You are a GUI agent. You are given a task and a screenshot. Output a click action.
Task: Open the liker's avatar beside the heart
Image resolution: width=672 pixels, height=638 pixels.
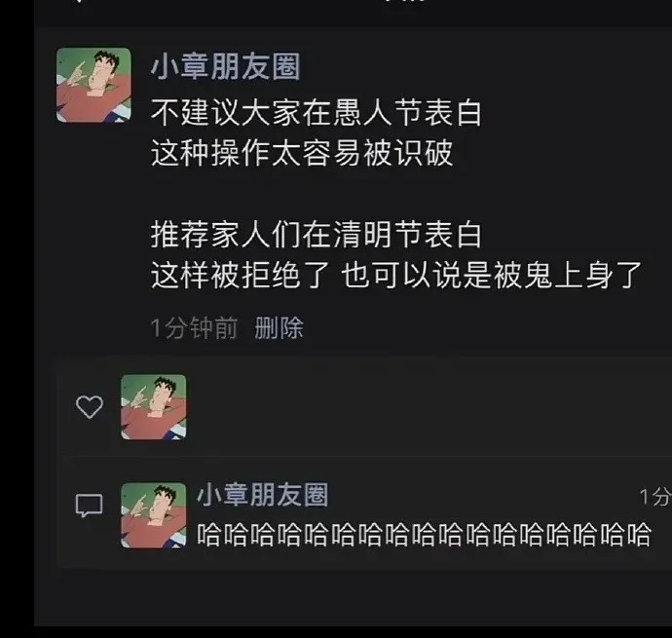tap(154, 407)
